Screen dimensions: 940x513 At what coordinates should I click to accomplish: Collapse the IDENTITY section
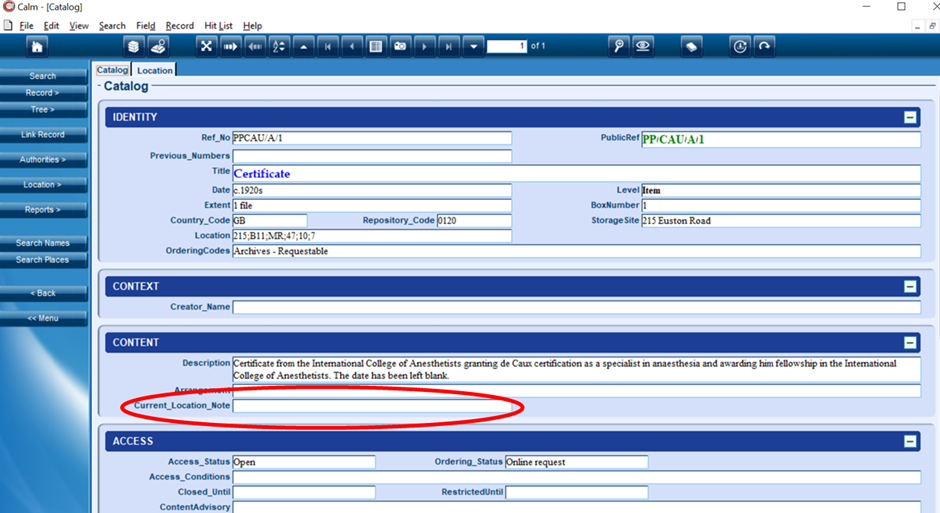click(910, 117)
